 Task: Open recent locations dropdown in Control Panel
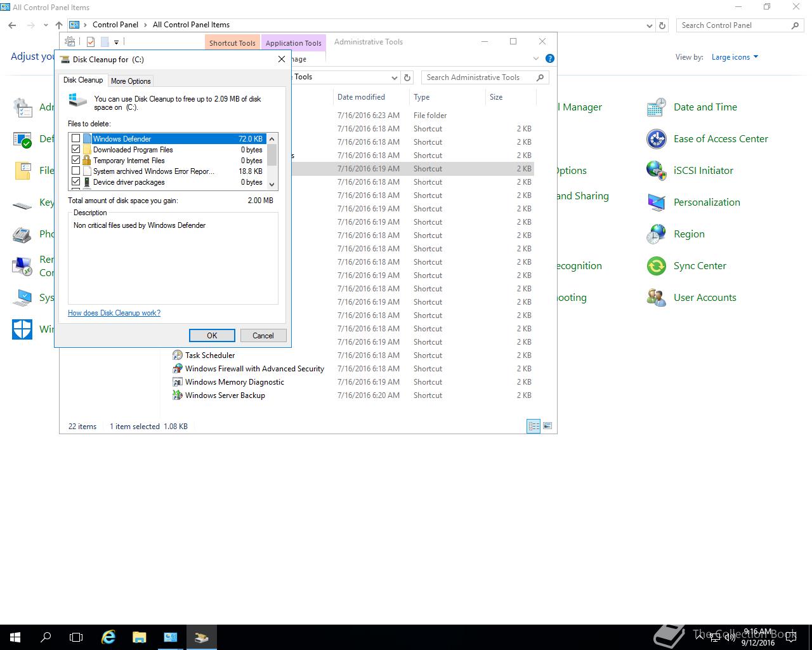point(46,25)
